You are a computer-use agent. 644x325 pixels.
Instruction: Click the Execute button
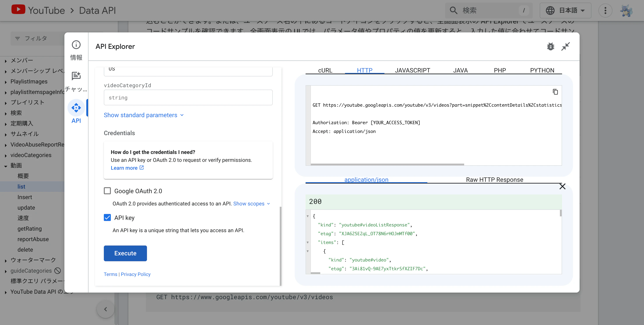125,253
